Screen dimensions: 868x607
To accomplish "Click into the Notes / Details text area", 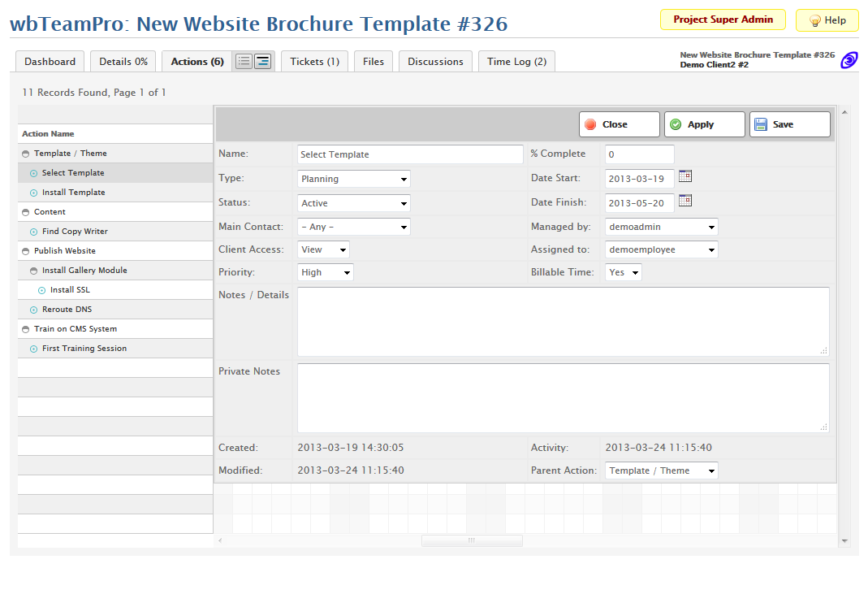I will pyautogui.click(x=563, y=321).
